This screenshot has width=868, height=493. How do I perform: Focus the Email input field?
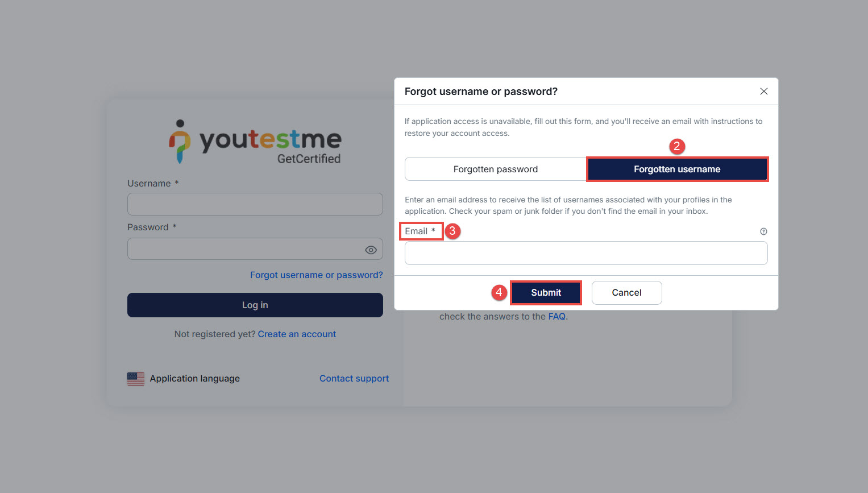point(585,253)
